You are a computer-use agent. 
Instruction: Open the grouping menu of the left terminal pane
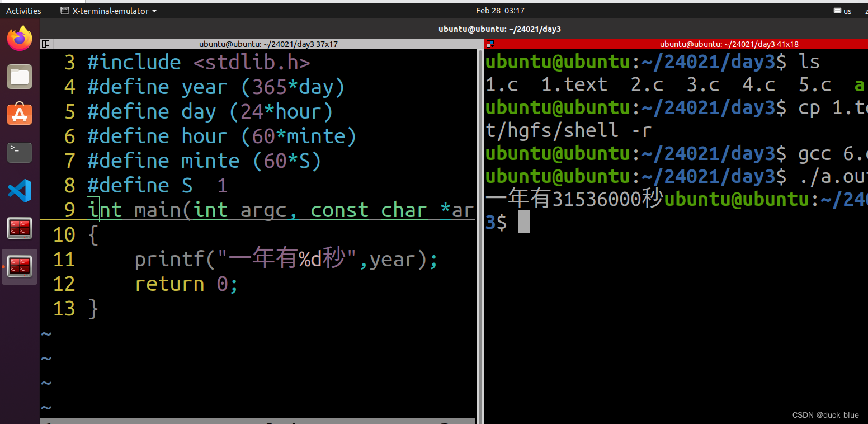pyautogui.click(x=45, y=44)
